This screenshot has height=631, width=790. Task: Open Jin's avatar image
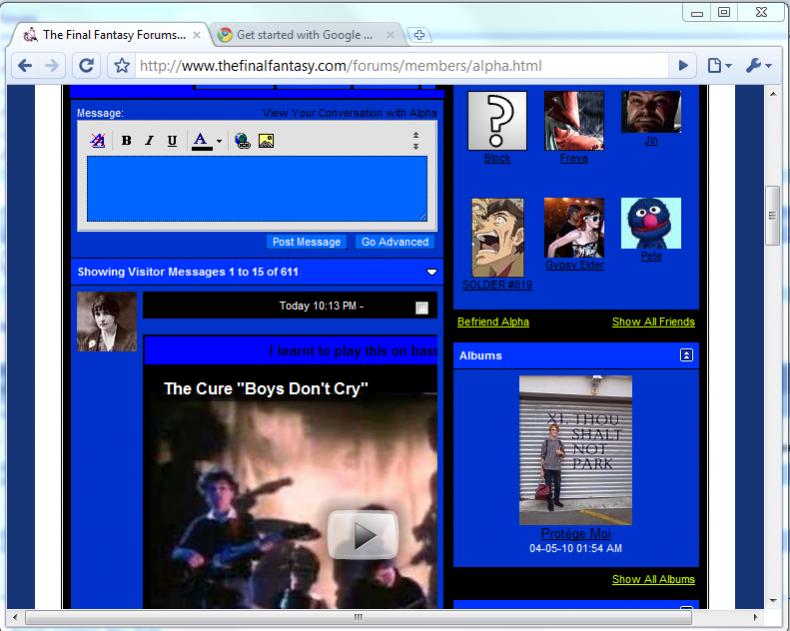[651, 112]
